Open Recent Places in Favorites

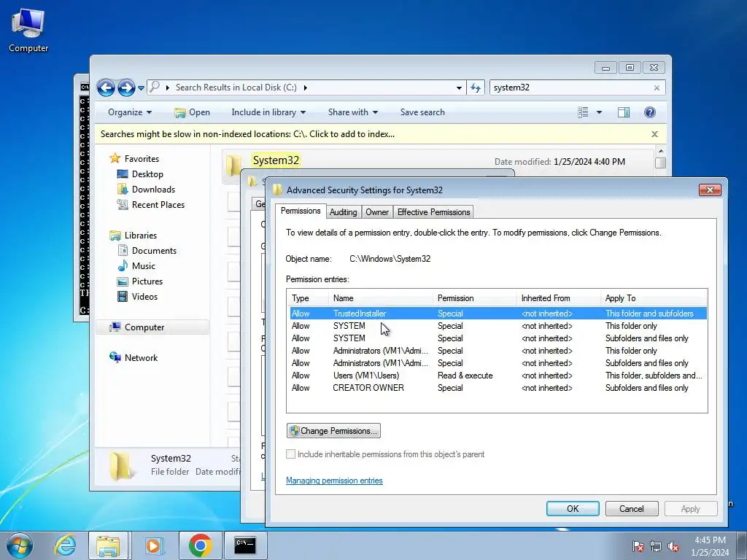(x=158, y=205)
